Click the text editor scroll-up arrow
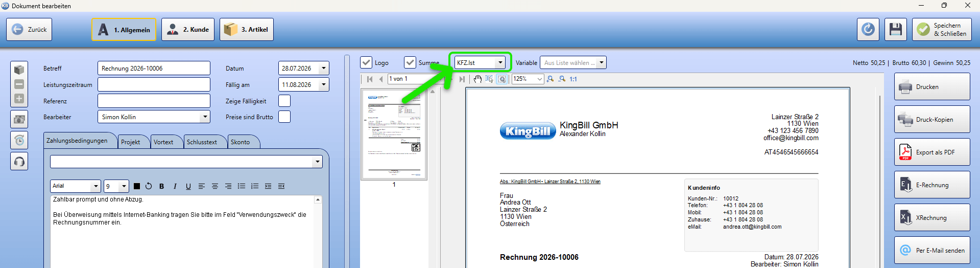The height and width of the screenshot is (268, 980). tap(318, 200)
